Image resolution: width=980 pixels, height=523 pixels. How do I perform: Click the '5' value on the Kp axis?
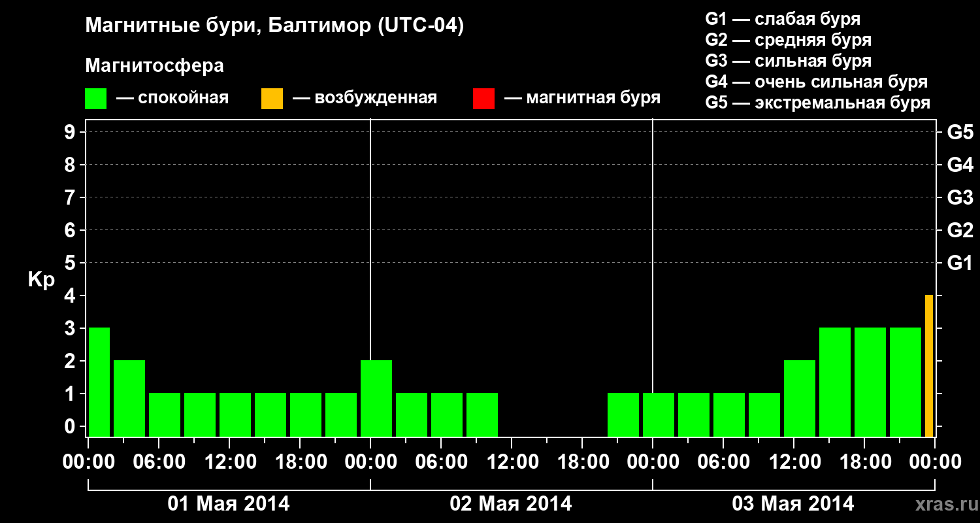coord(71,263)
